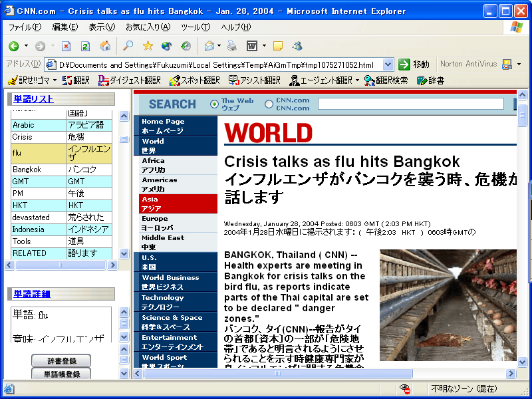Click the 移動 Go button
The width and height of the screenshot is (532, 399).
click(414, 64)
